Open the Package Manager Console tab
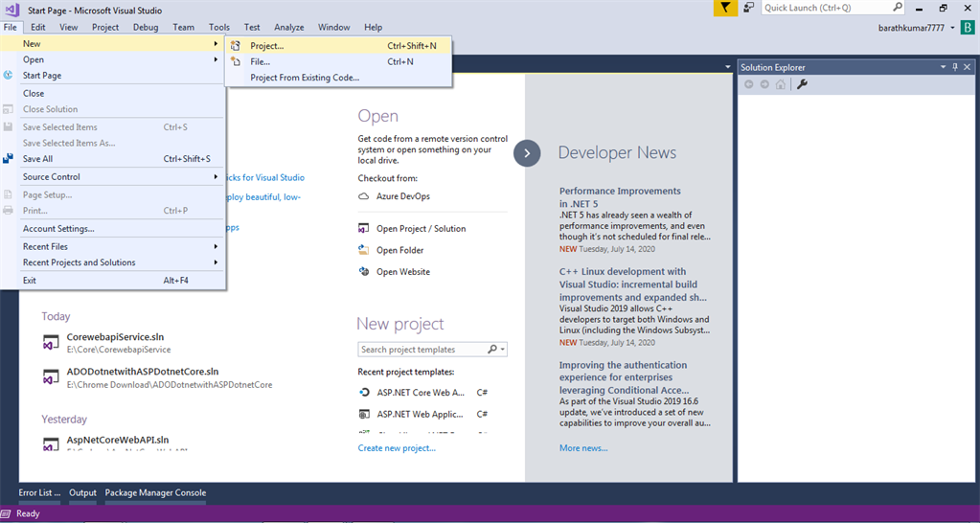980x523 pixels. (155, 493)
